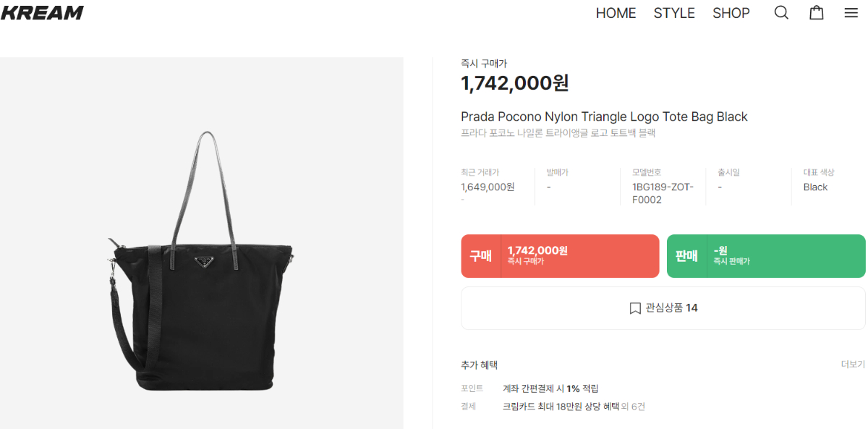Open the hamburger menu icon
Image resolution: width=868 pixels, height=429 pixels.
(x=851, y=13)
